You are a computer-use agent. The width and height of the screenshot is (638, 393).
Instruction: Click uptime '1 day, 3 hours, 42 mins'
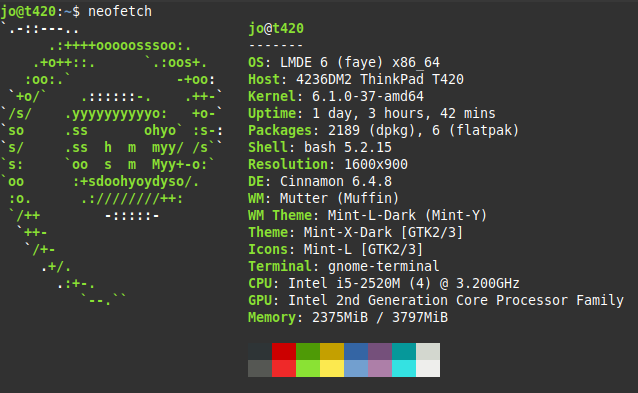click(404, 114)
